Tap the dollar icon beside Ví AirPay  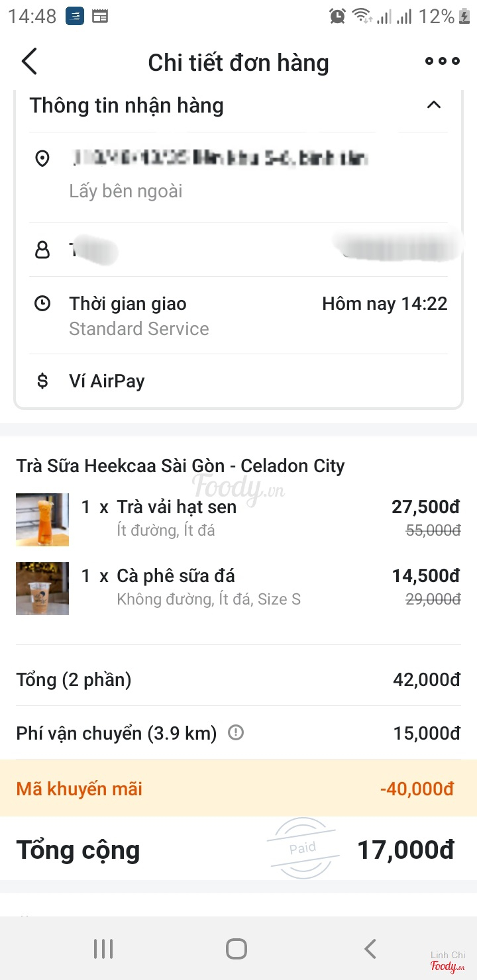pos(42,381)
